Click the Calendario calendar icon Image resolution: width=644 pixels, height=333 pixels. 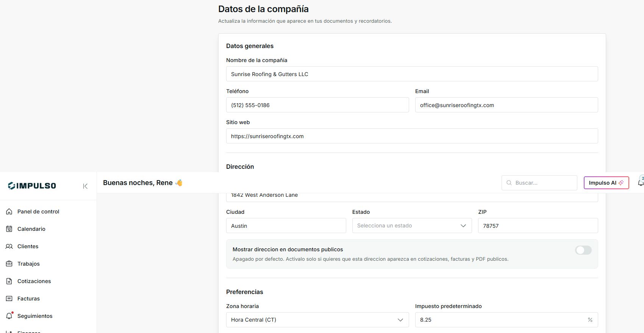click(x=9, y=229)
